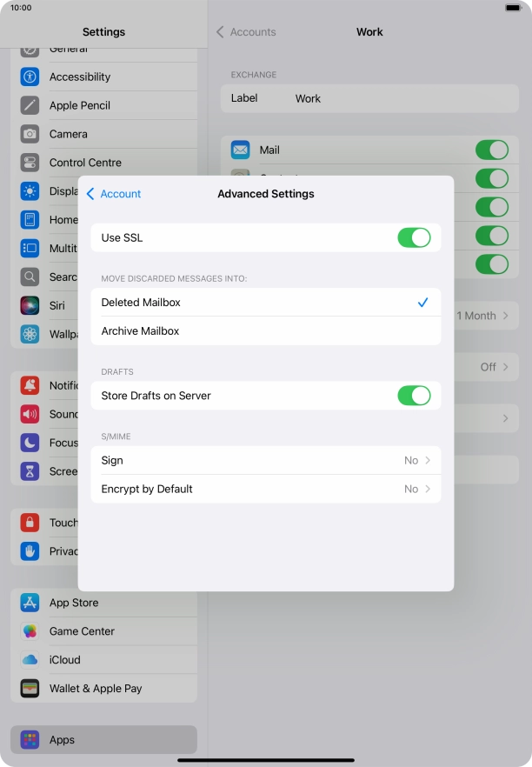This screenshot has width=532, height=767.
Task: Open Game Center icon in sidebar
Action: pos(30,631)
